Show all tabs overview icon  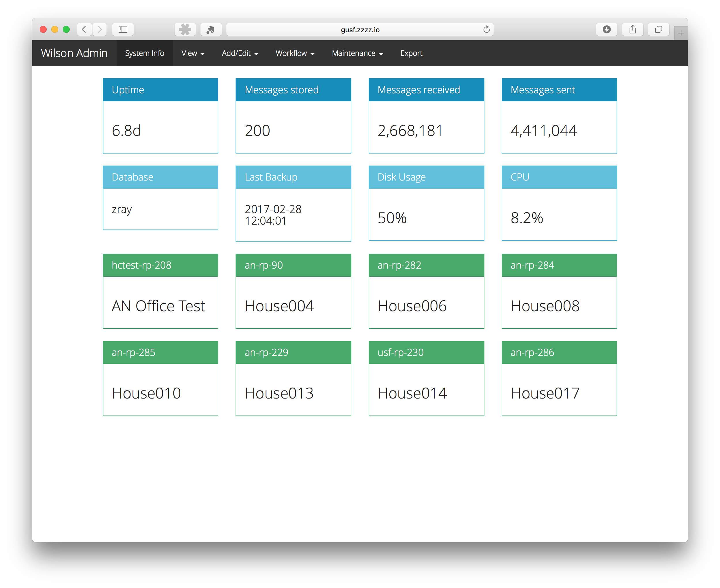(658, 29)
